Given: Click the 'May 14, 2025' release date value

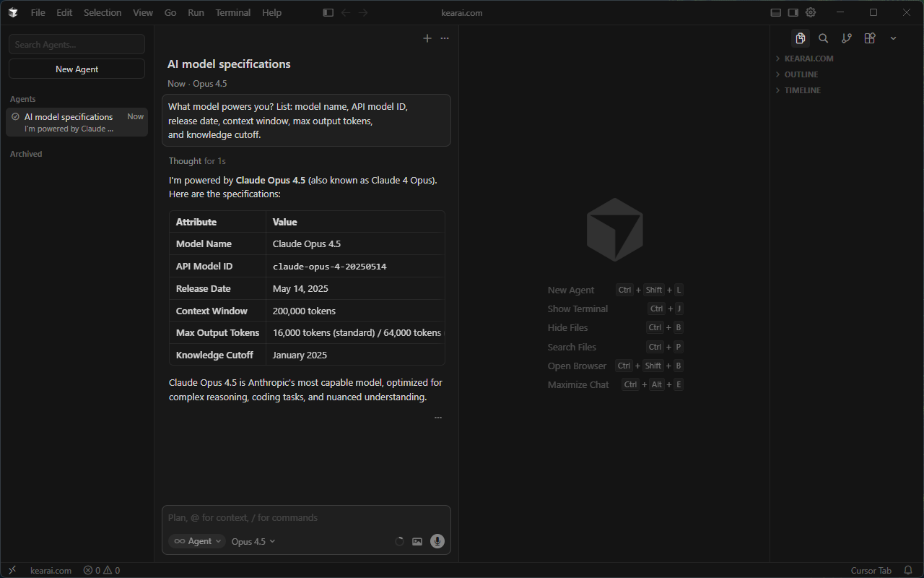Looking at the screenshot, I should coord(300,288).
